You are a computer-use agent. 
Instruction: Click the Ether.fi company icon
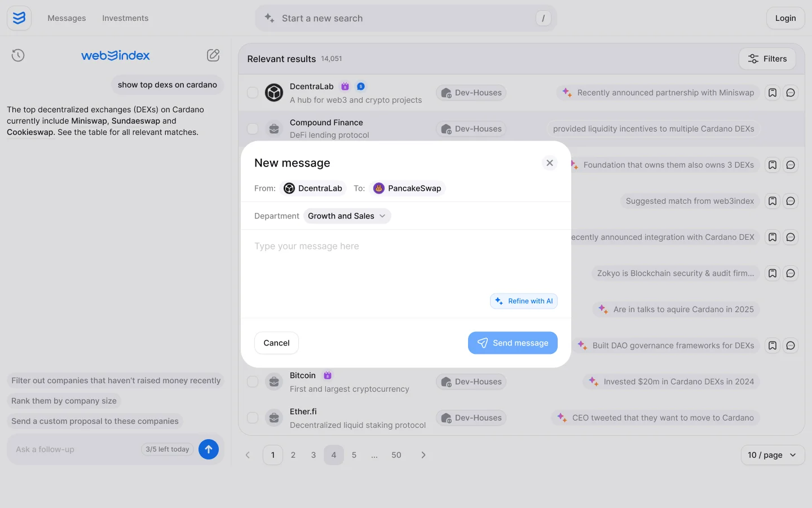(x=274, y=418)
